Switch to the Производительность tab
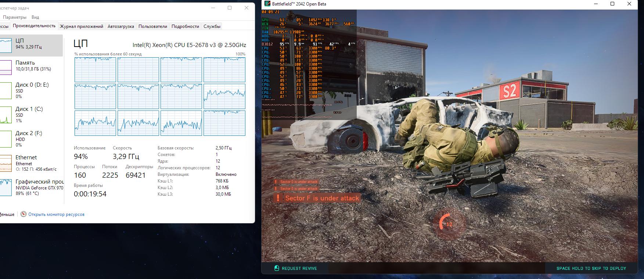This screenshot has height=279, width=644. pos(34,26)
